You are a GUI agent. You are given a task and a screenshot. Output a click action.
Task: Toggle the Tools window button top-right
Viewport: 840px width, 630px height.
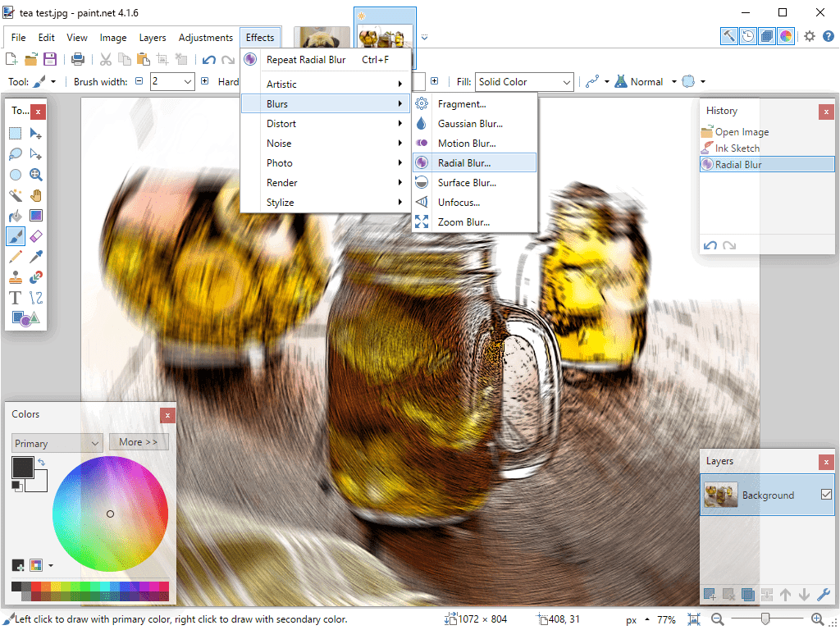click(x=729, y=36)
